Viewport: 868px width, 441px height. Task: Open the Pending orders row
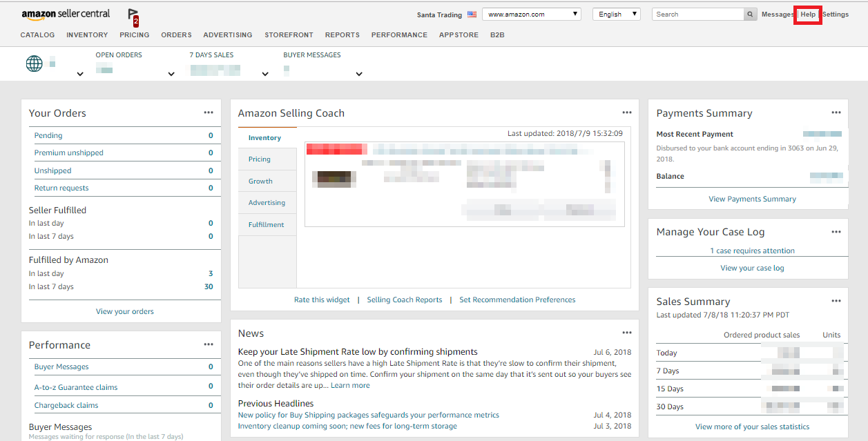[124, 136]
